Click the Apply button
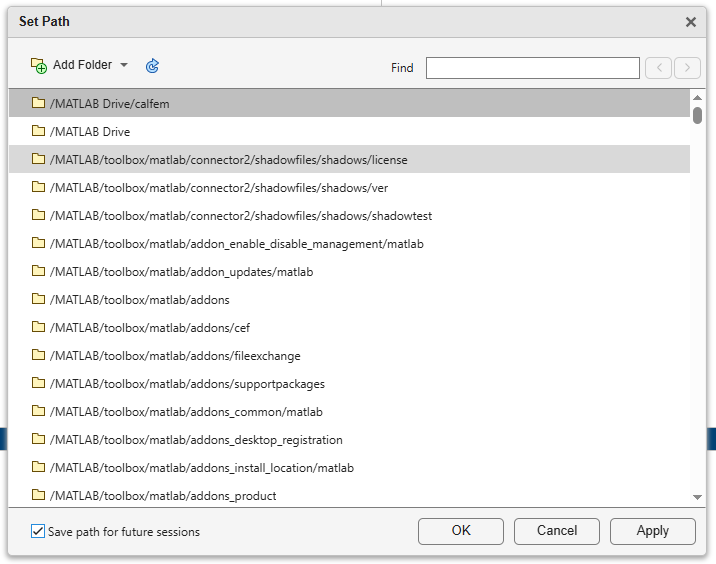This screenshot has height=564, width=716. tap(653, 531)
